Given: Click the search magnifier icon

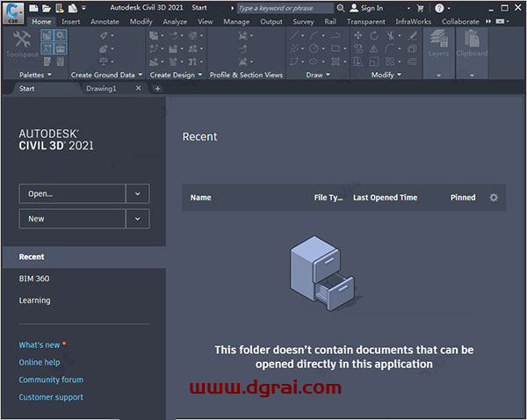Looking at the screenshot, I should point(341,8).
